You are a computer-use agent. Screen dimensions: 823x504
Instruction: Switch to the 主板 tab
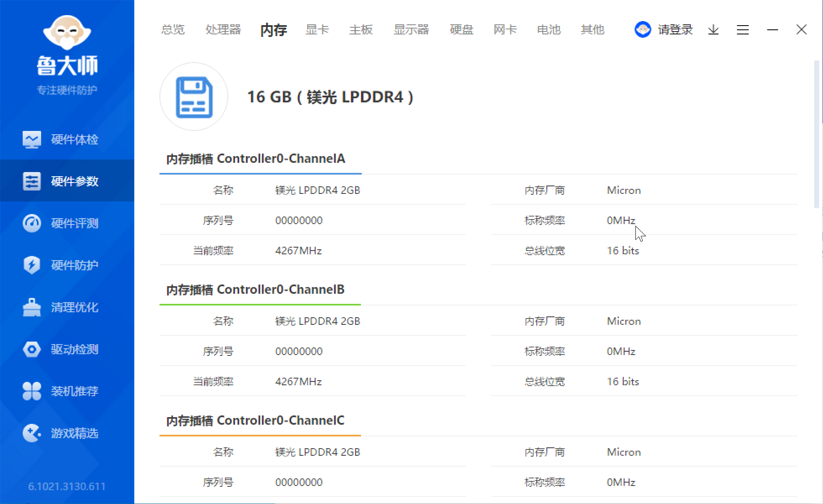pos(361,29)
